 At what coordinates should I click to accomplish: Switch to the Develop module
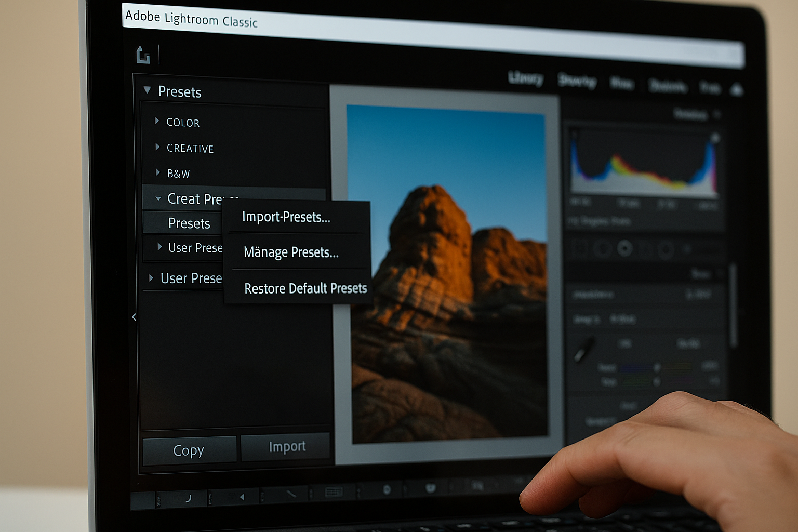coord(577,81)
